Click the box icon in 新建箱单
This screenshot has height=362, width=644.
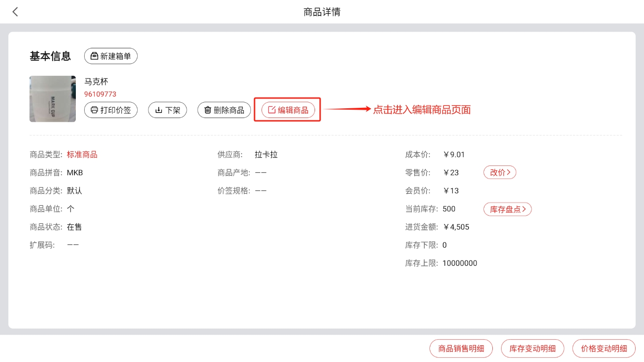[94, 56]
